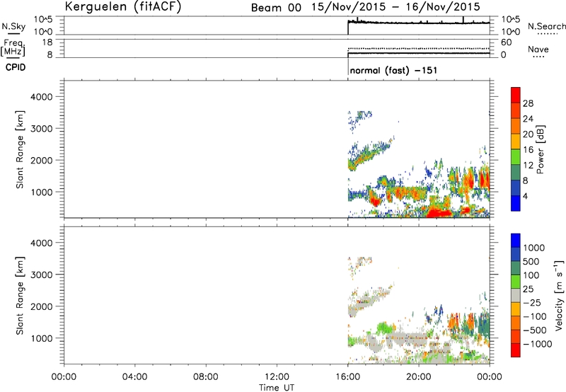Click the solid frequency line in Freq panel

[x=419, y=53]
